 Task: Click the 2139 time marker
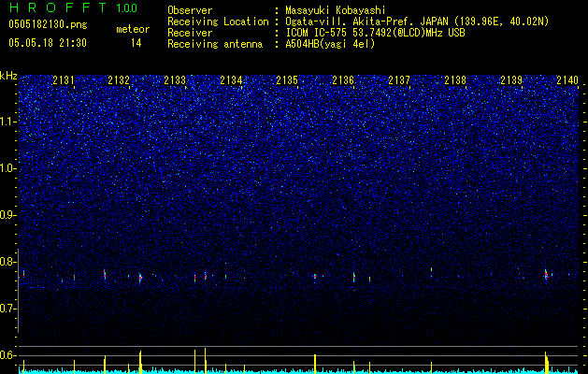(511, 79)
